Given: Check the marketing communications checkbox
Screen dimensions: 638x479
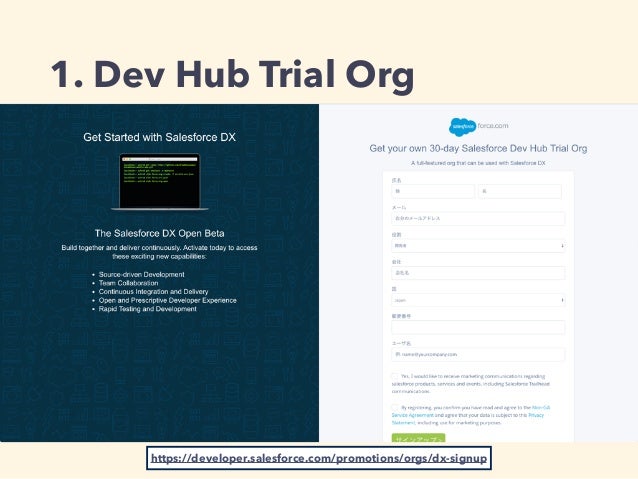Looking at the screenshot, I should click(395, 376).
